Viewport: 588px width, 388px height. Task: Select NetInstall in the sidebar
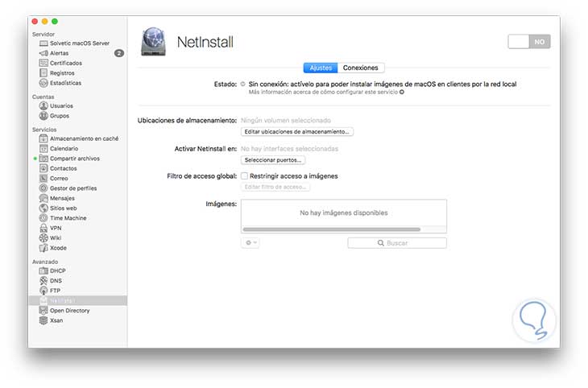click(77, 300)
